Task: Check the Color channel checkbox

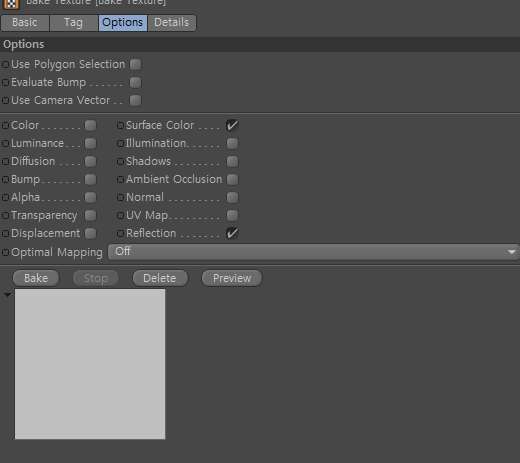Action: pos(90,125)
